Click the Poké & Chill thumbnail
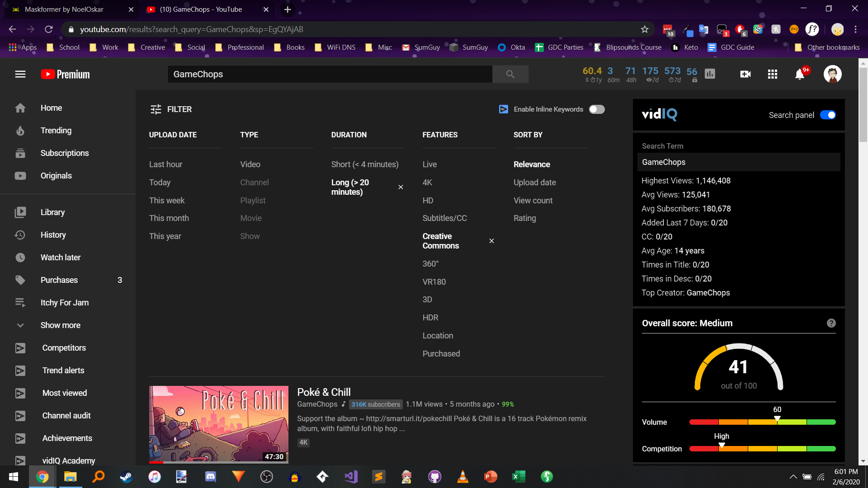868x488 pixels. click(x=219, y=424)
